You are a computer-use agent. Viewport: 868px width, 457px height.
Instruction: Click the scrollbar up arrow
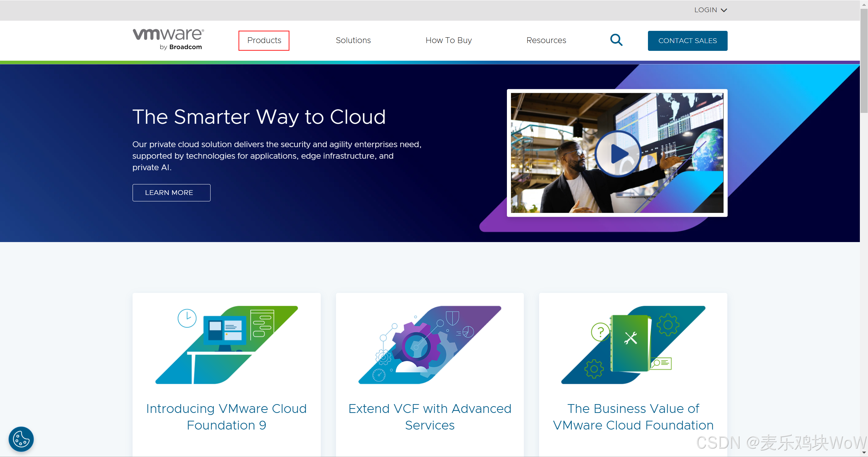[x=864, y=4]
